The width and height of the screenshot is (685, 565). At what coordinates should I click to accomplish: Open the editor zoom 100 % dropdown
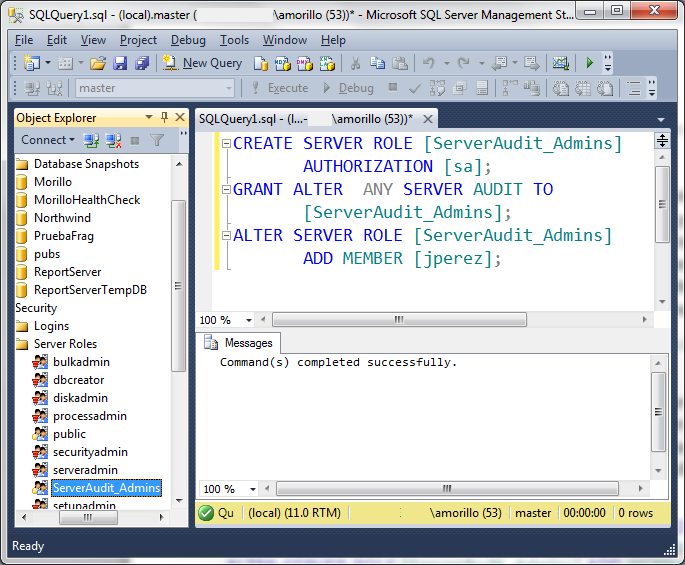coord(249,320)
